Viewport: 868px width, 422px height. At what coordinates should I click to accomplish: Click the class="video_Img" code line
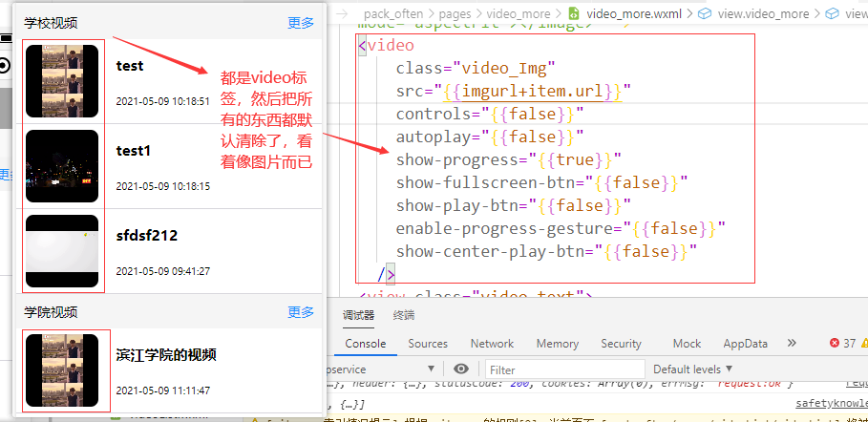(x=476, y=69)
